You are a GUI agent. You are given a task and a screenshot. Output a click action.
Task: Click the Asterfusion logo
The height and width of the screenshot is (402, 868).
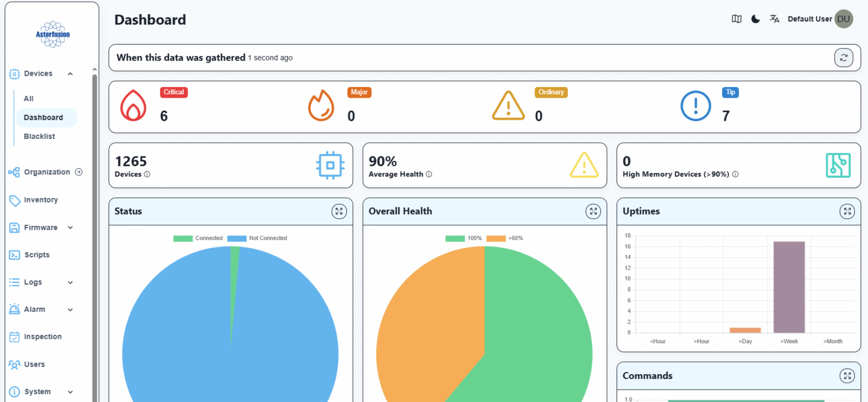click(x=53, y=34)
